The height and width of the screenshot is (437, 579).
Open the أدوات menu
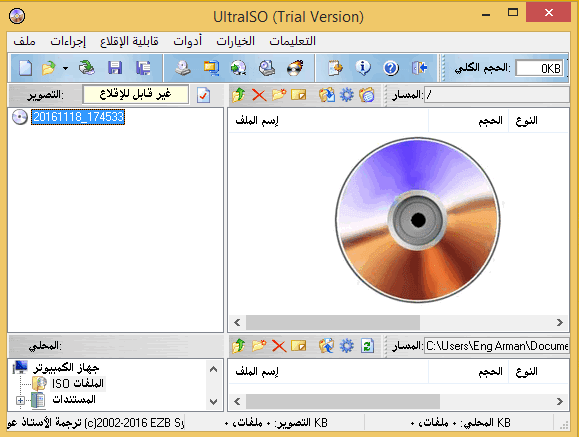(188, 41)
